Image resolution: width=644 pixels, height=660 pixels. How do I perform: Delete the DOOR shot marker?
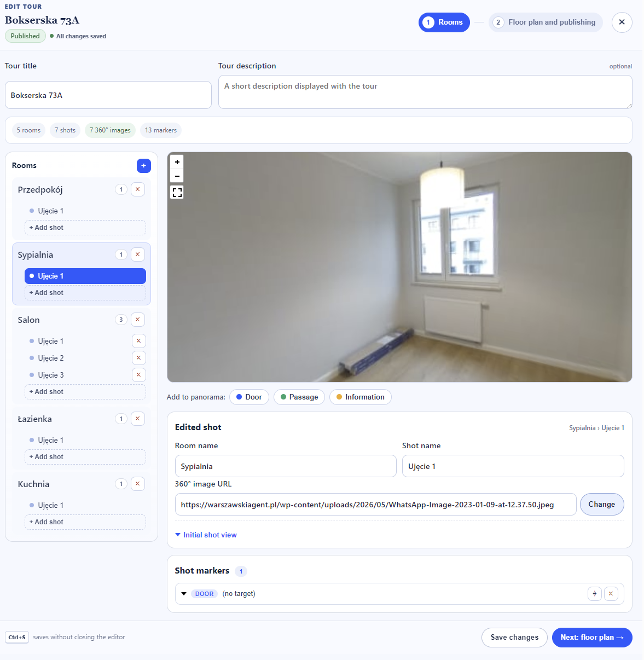click(611, 594)
